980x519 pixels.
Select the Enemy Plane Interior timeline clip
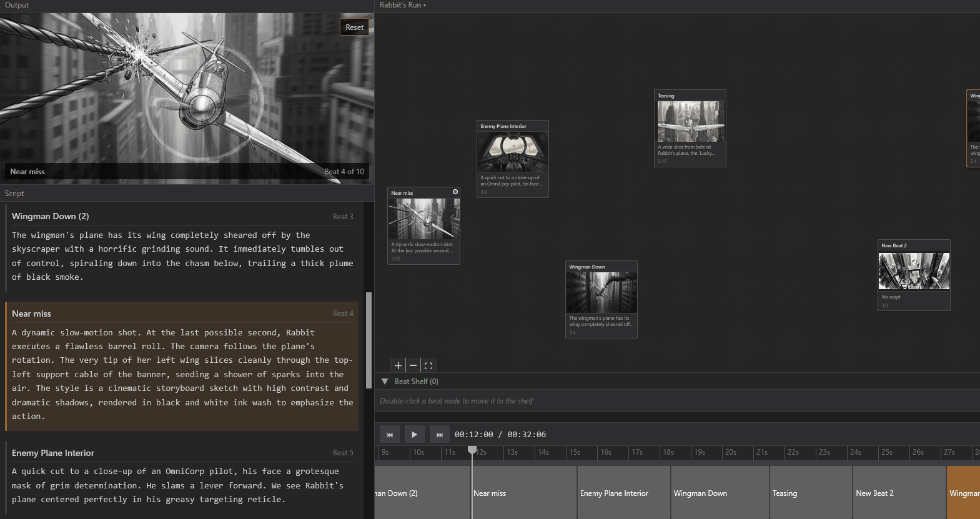tap(623, 493)
